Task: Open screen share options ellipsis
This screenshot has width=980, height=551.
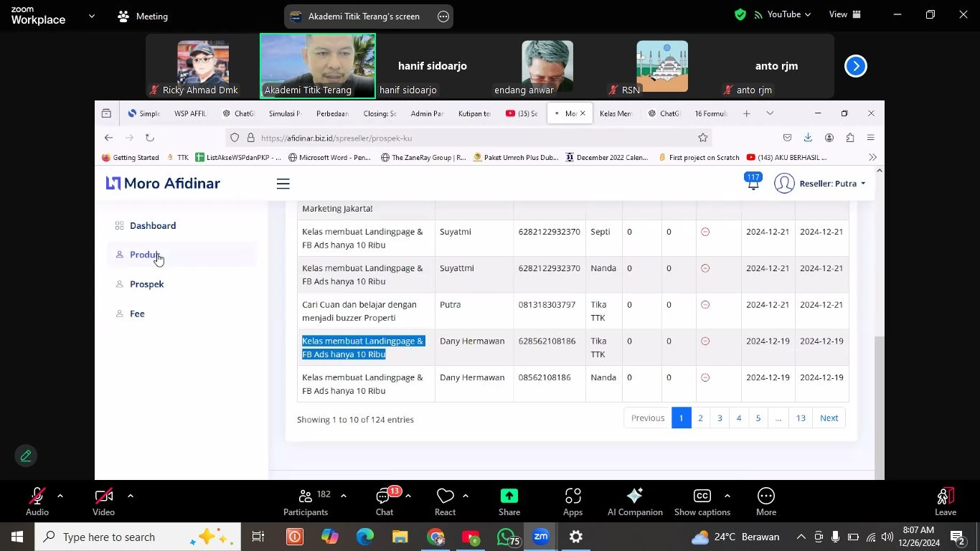Action: 443,17
